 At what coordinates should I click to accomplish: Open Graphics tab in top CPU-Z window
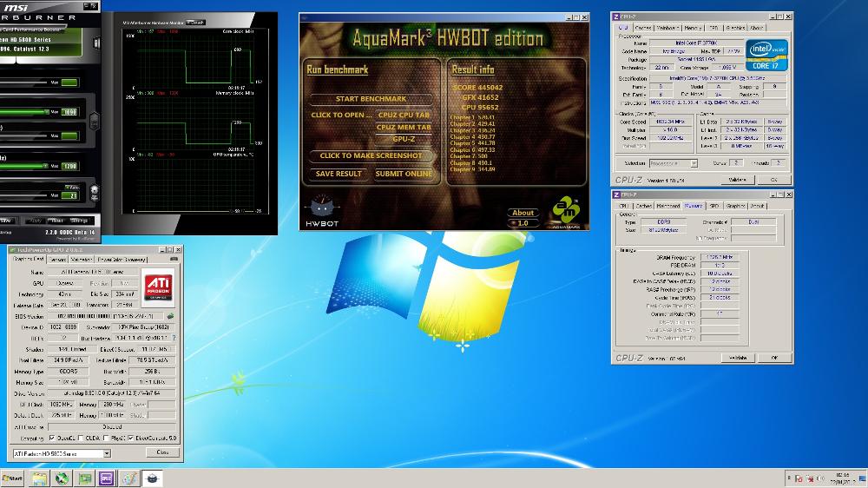735,27
